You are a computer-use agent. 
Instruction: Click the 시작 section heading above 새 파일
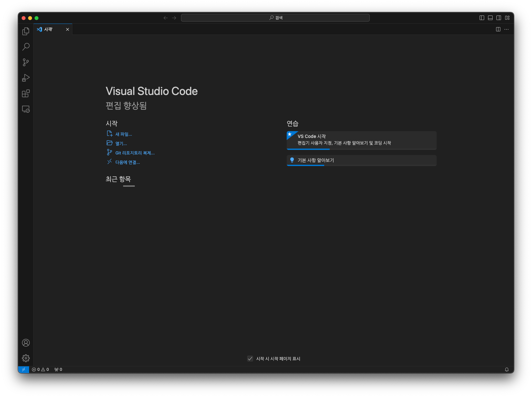point(112,123)
